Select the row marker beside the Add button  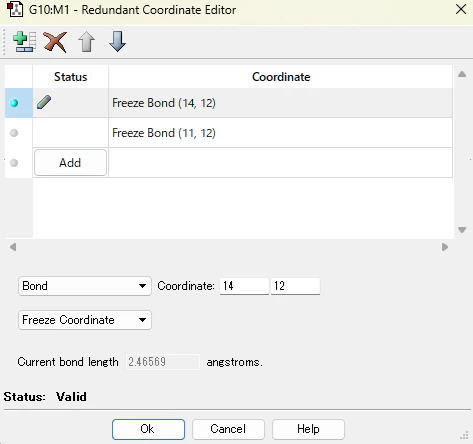click(14, 163)
